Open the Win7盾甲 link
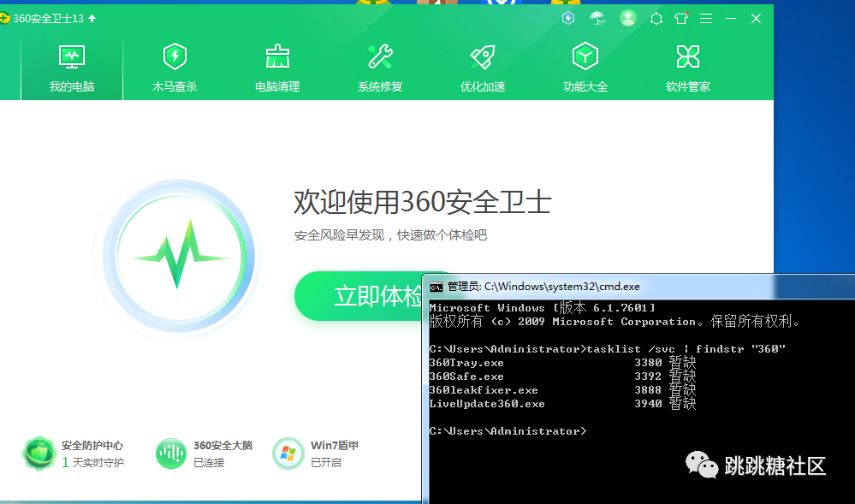Screen dimensions: 855x504 coord(335,446)
